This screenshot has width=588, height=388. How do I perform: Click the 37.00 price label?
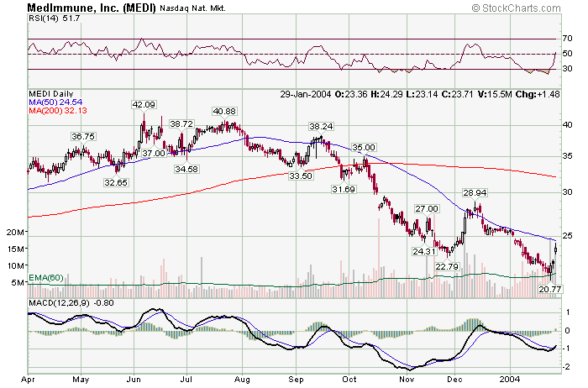(154, 154)
